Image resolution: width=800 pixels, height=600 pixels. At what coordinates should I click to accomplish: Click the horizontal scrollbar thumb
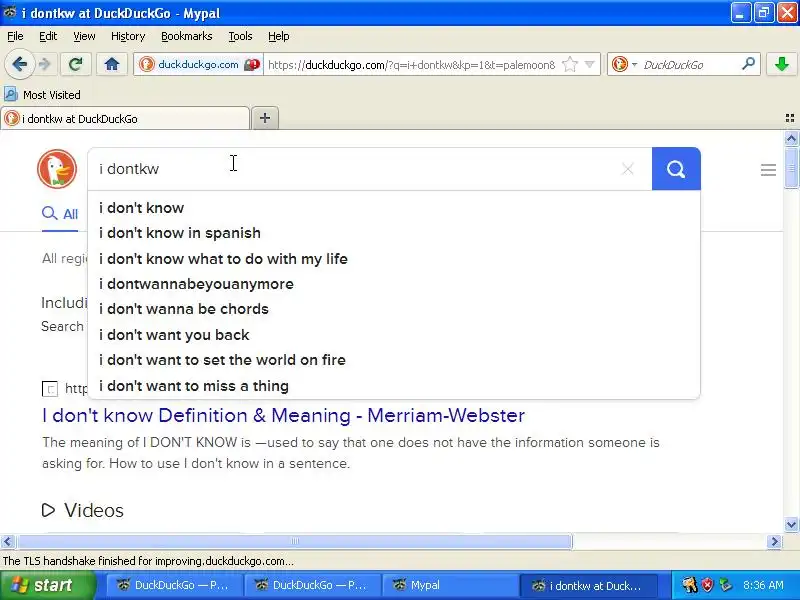pyautogui.click(x=294, y=541)
